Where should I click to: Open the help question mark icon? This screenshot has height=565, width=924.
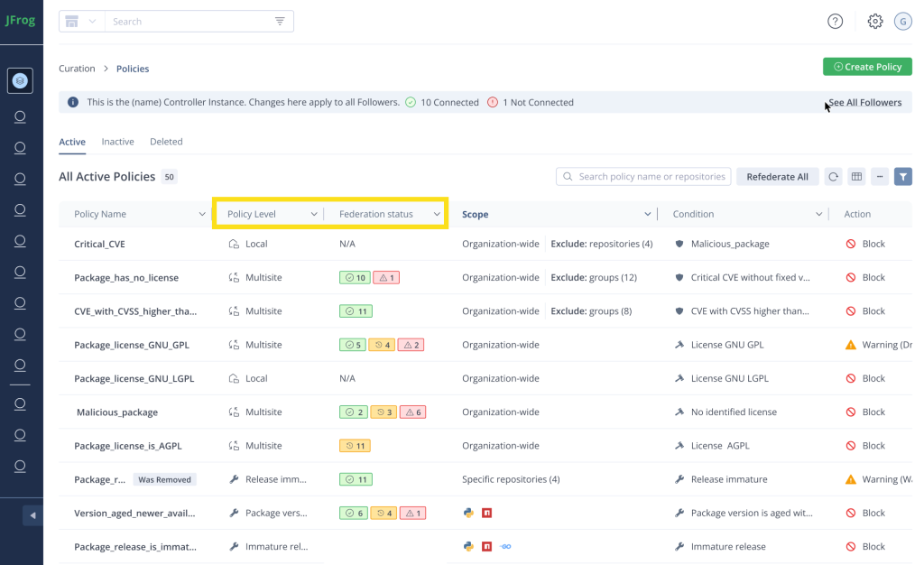point(835,21)
